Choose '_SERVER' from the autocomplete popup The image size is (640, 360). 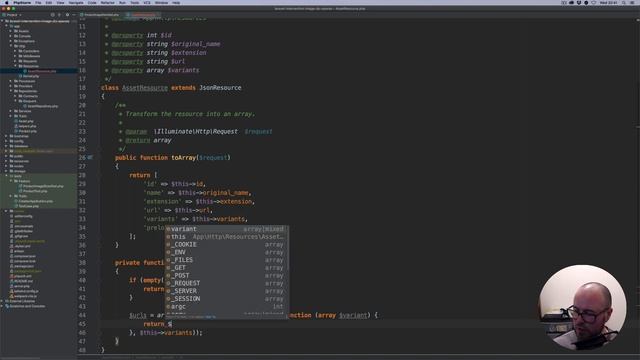tap(227, 291)
